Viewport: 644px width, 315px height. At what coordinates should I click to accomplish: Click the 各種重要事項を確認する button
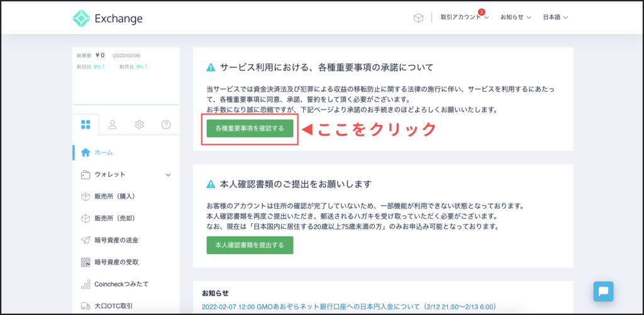[x=250, y=128]
